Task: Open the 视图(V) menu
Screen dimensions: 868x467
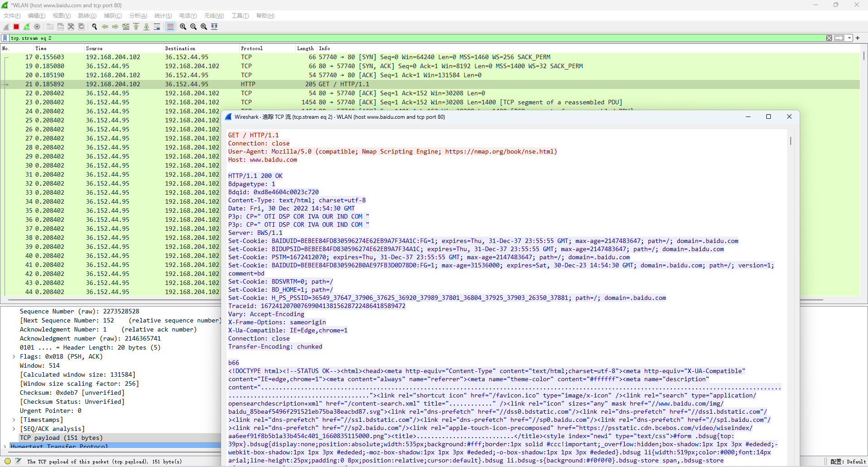Action: point(61,16)
